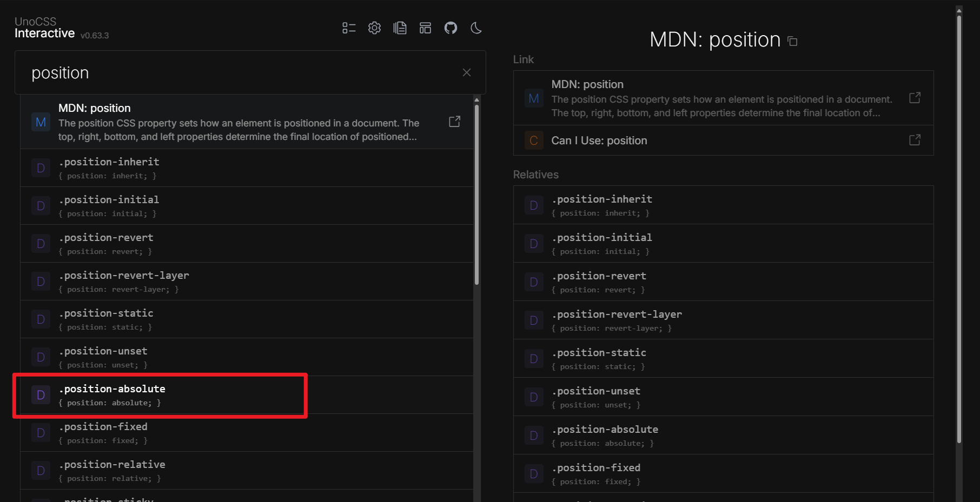Click the search results scrollbar thumb
The height and width of the screenshot is (502, 980).
pyautogui.click(x=476, y=195)
